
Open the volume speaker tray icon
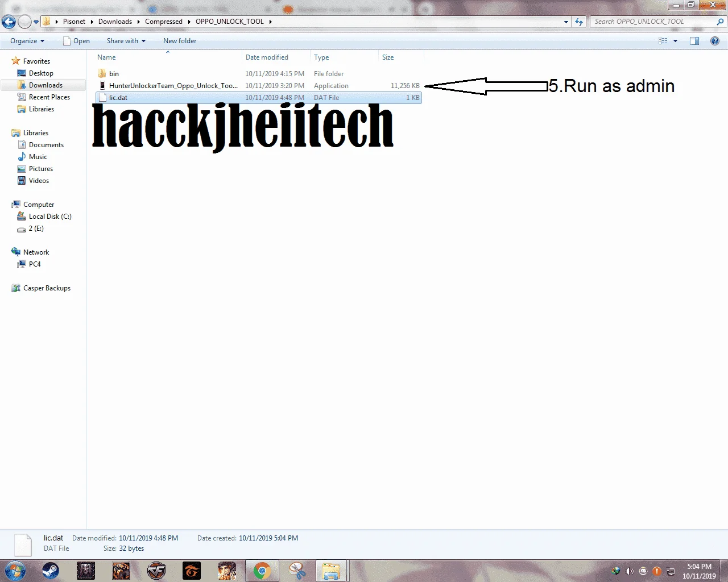629,571
